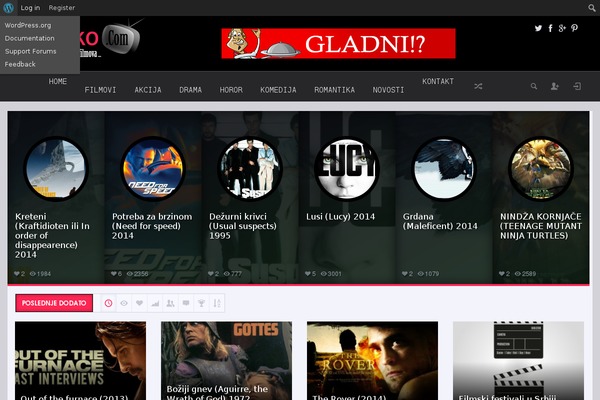The image size is (600, 400).
Task: Sort posts alphabetically icon
Action: (x=217, y=303)
